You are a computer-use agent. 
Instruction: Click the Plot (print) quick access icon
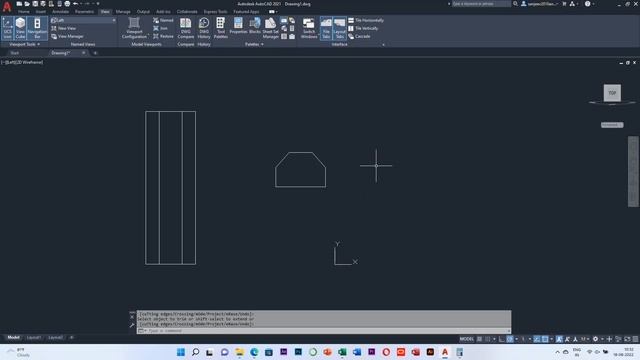coord(67,4)
